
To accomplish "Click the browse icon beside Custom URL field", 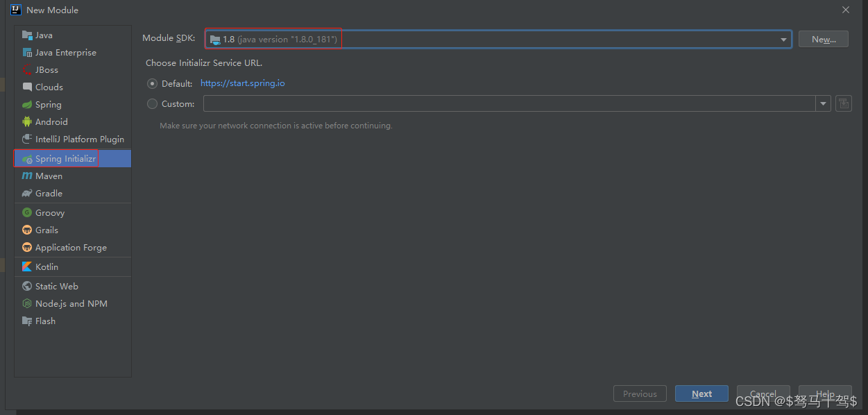I will (844, 103).
